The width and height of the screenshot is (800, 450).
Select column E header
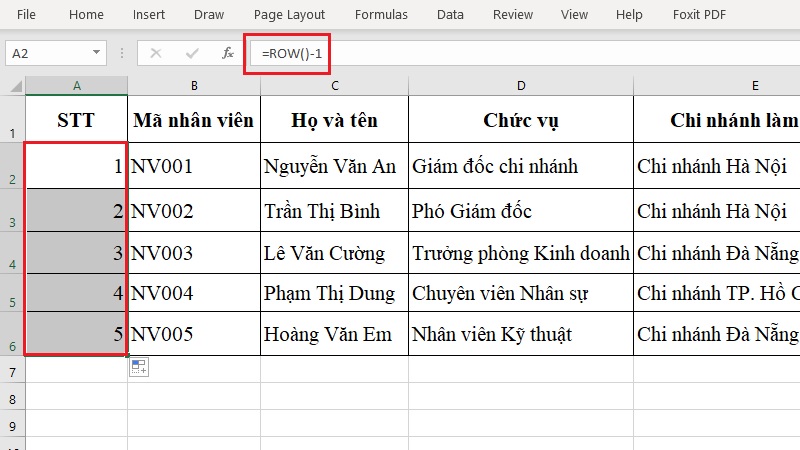point(717,86)
